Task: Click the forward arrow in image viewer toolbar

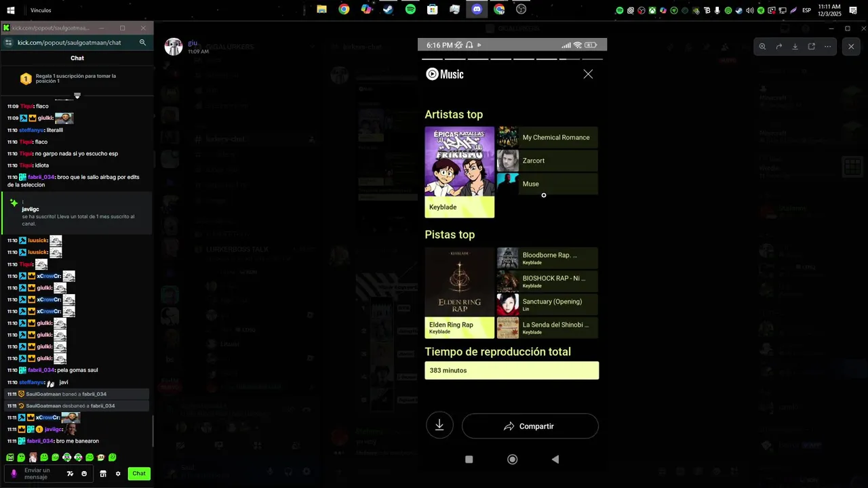Action: click(x=778, y=47)
